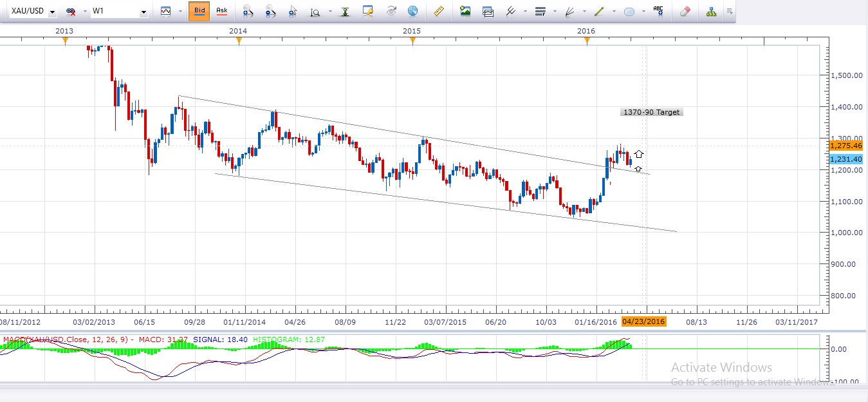The width and height of the screenshot is (868, 402).
Task: Open the XAU/USD symbol dropdown
Action: click(51, 12)
